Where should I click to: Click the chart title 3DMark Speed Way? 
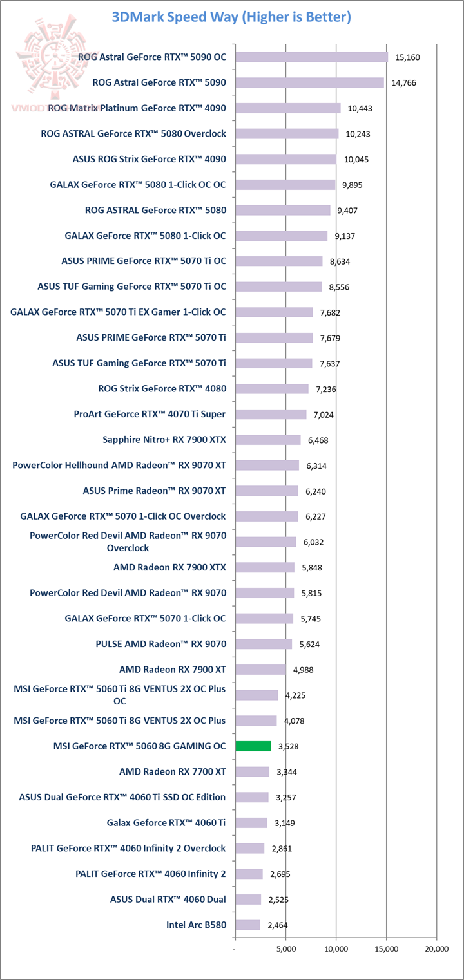231,17
